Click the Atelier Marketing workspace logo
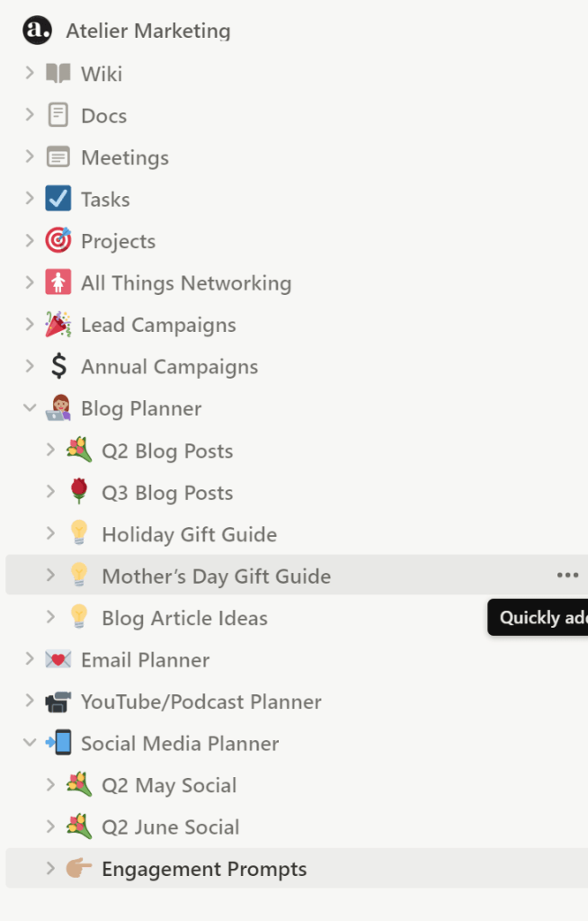The height and width of the screenshot is (921, 588). click(36, 30)
